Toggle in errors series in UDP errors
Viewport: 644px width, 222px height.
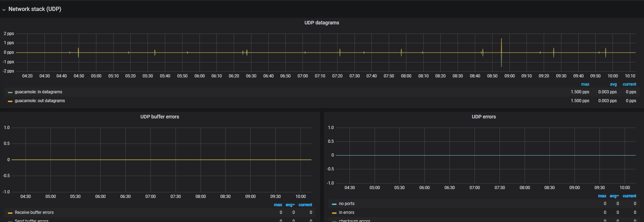(x=347, y=212)
